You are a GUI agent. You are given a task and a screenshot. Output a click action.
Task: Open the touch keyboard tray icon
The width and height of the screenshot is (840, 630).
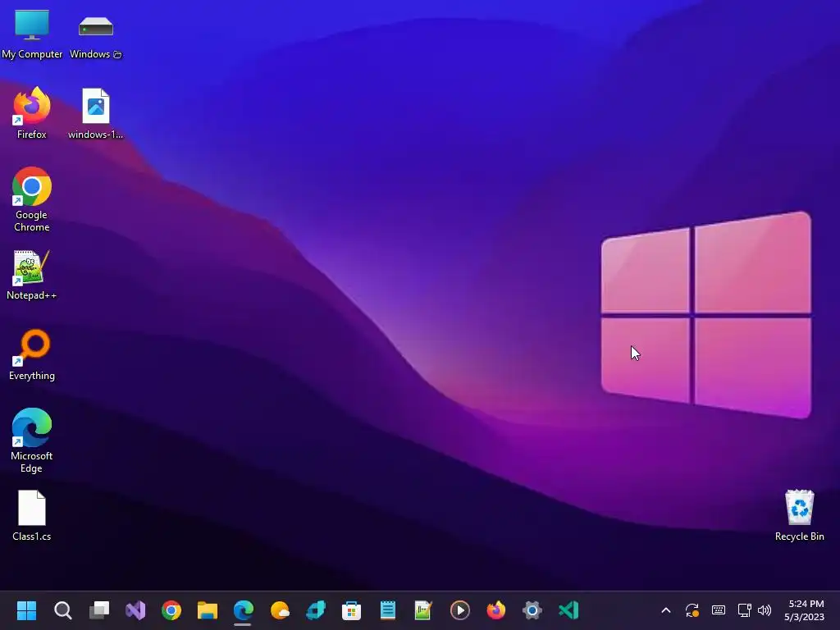point(719,610)
